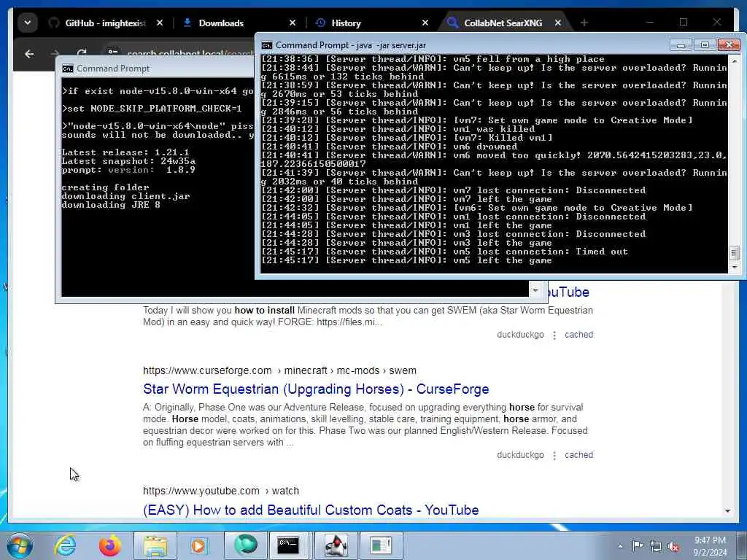Minimize the java server.jar Command Prompt

[x=681, y=45]
